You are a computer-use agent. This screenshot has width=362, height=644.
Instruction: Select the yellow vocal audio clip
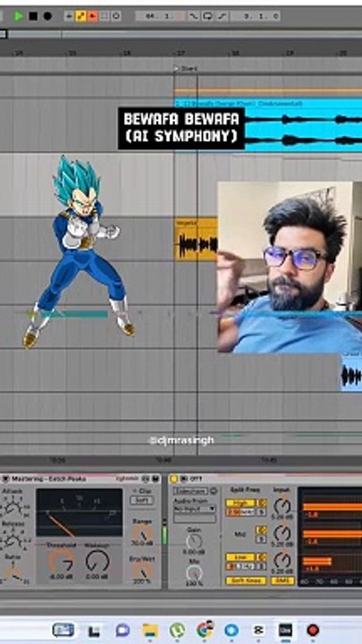(196, 239)
